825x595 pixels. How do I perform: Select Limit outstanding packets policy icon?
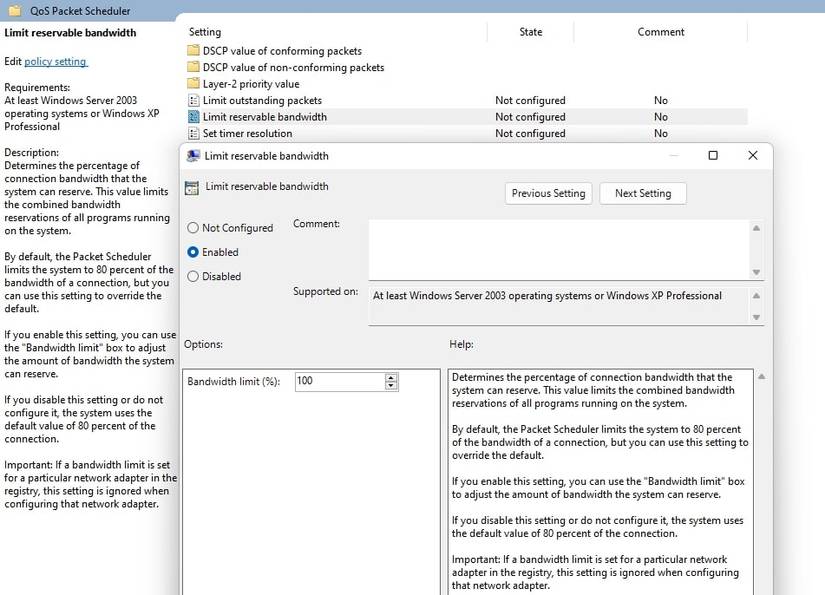(x=194, y=101)
